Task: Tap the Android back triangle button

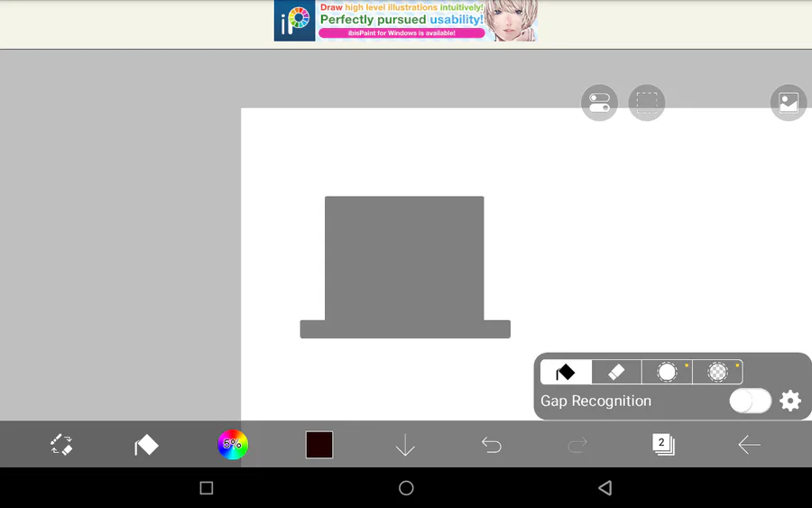Action: tap(604, 488)
